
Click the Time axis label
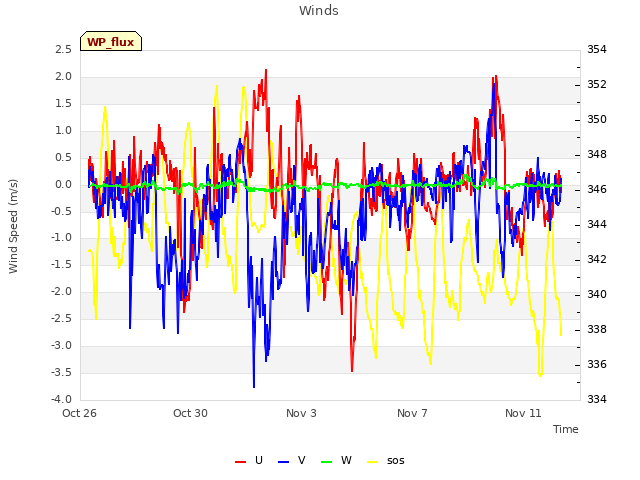tap(565, 429)
